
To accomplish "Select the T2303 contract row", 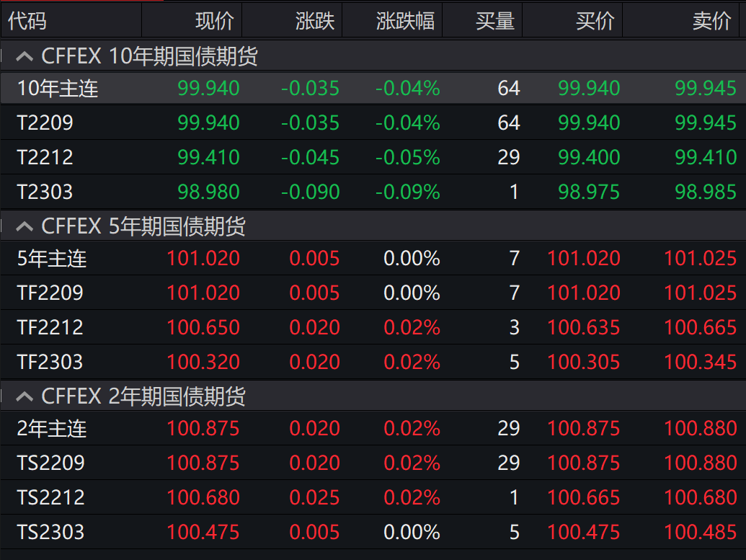I will pyautogui.click(x=45, y=192).
